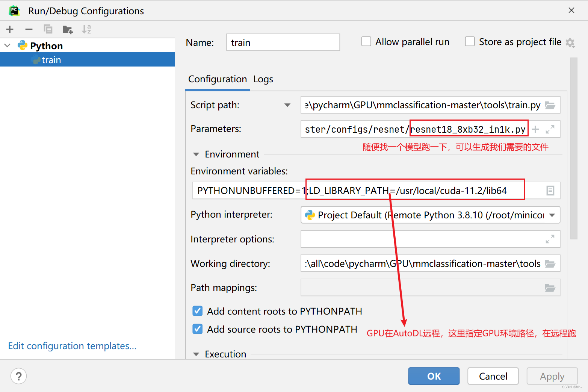The width and height of the screenshot is (588, 392).
Task: Click the Save to new folder icon
Action: tap(68, 29)
